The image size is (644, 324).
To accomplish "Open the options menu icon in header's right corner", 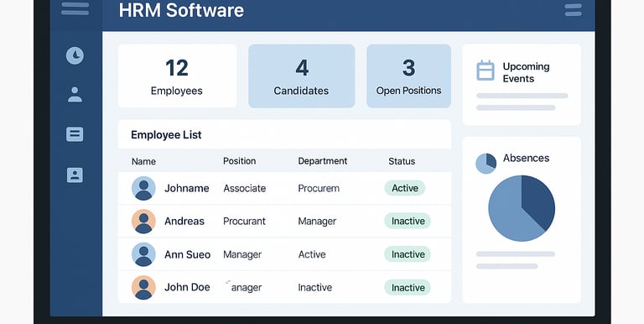I will (x=573, y=10).
